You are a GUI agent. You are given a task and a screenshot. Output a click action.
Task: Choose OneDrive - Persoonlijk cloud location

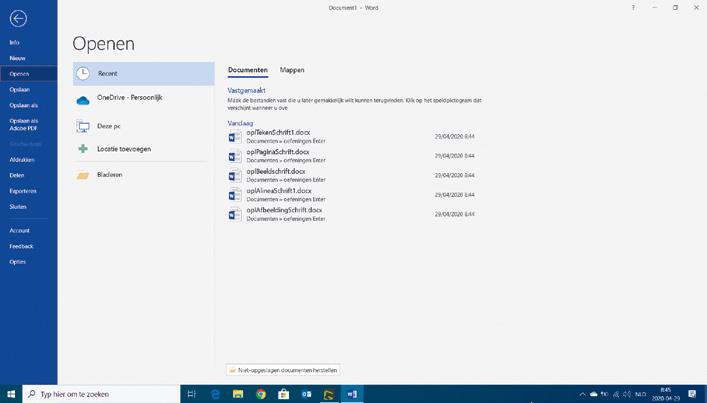[143, 99]
